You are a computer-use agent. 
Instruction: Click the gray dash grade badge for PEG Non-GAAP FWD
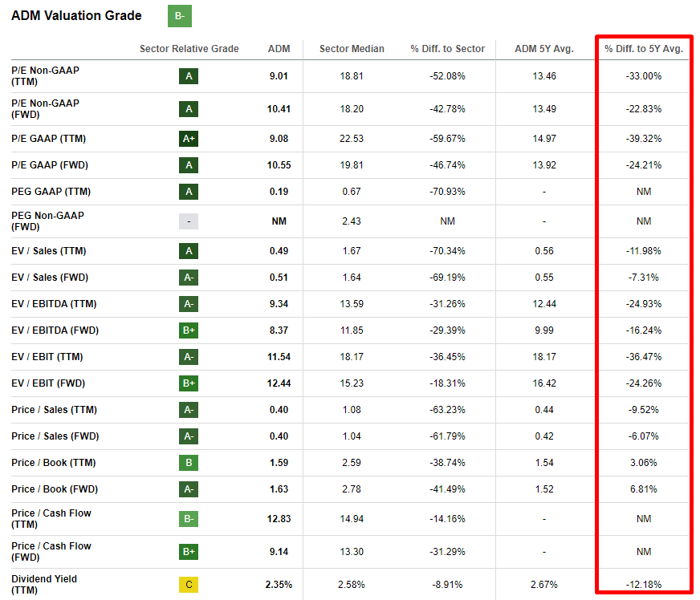pyautogui.click(x=188, y=221)
